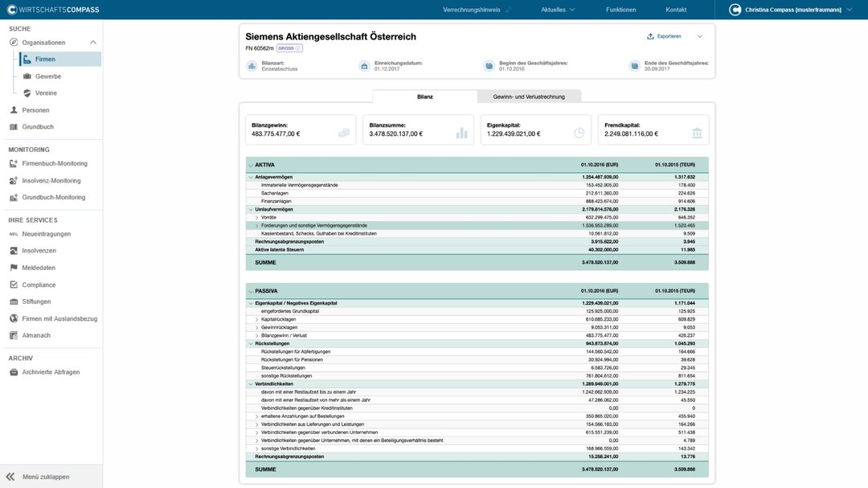Click the Aktive latente Steuern row
Viewport: 868px width, 488px height.
point(477,250)
